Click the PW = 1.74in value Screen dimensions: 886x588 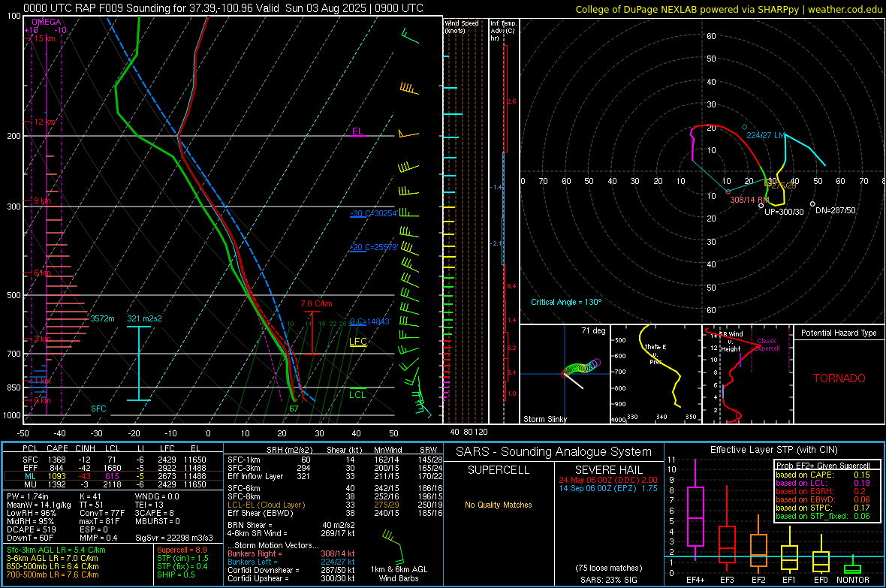[x=28, y=496]
